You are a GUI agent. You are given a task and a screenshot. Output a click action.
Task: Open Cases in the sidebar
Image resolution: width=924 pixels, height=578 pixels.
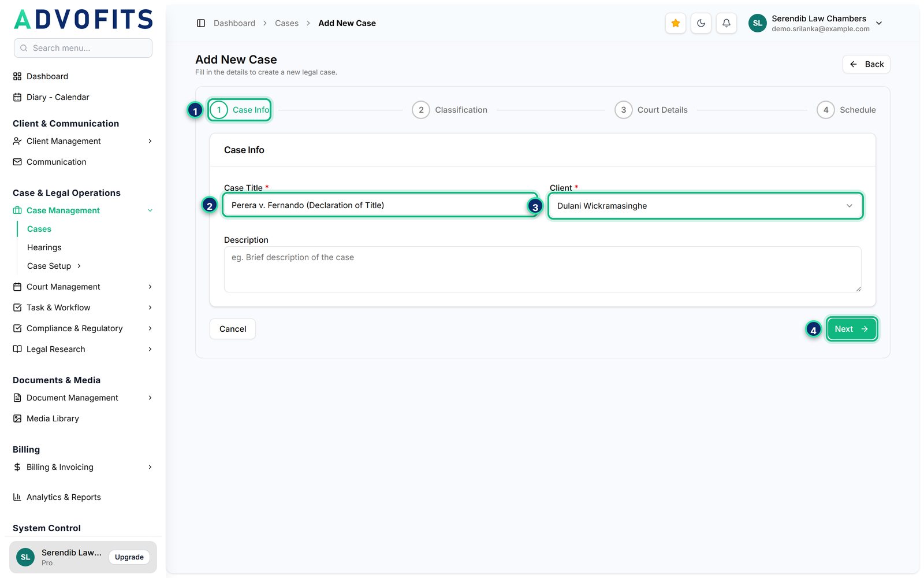(x=39, y=229)
